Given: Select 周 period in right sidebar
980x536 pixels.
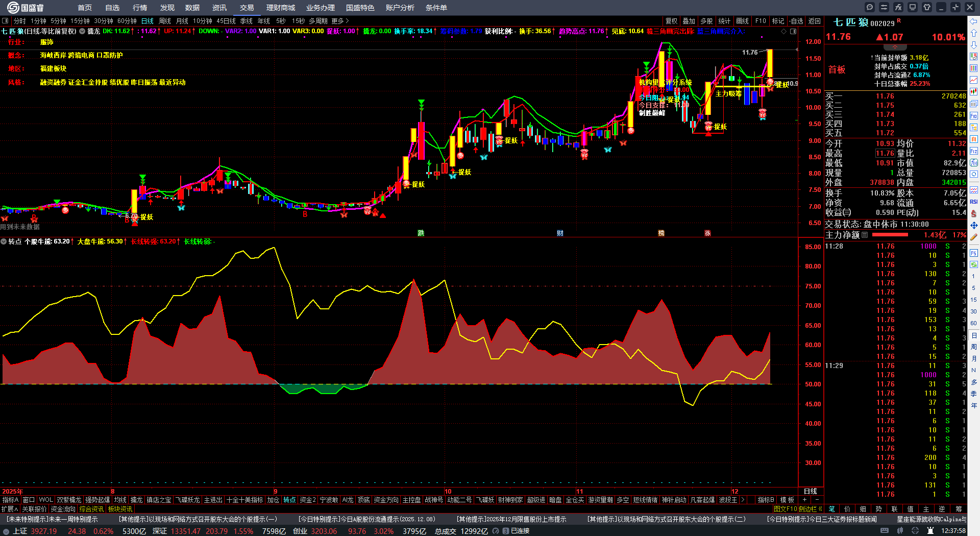Looking at the screenshot, I should 974,347.
